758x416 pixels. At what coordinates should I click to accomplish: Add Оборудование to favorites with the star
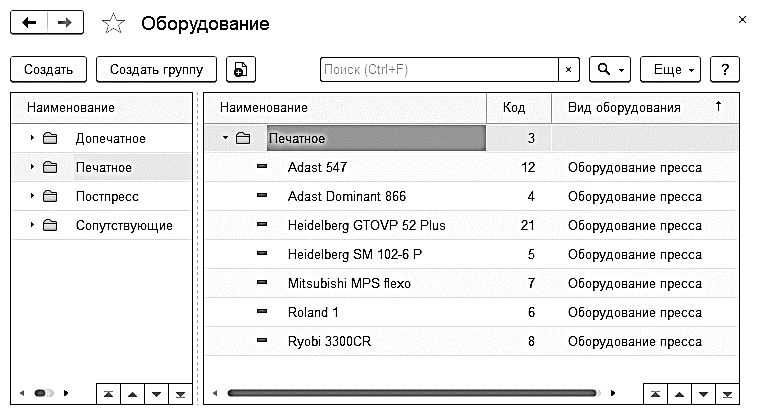[x=113, y=24]
